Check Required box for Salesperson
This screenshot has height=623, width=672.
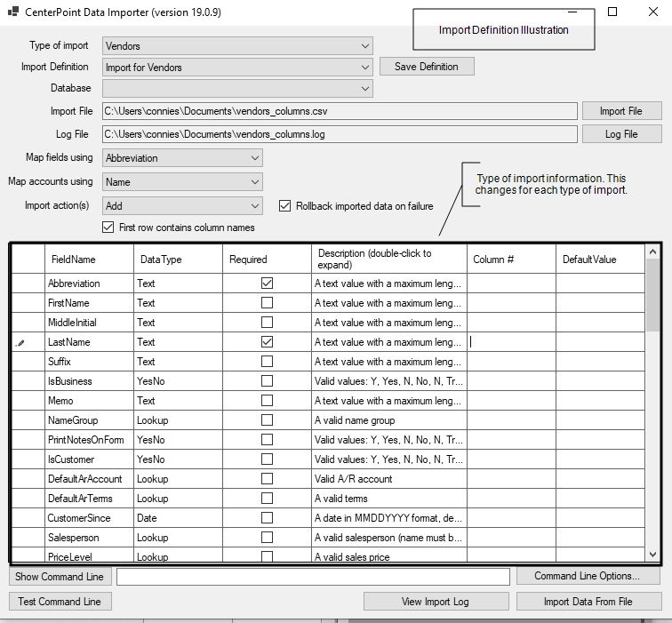pyautogui.click(x=267, y=538)
